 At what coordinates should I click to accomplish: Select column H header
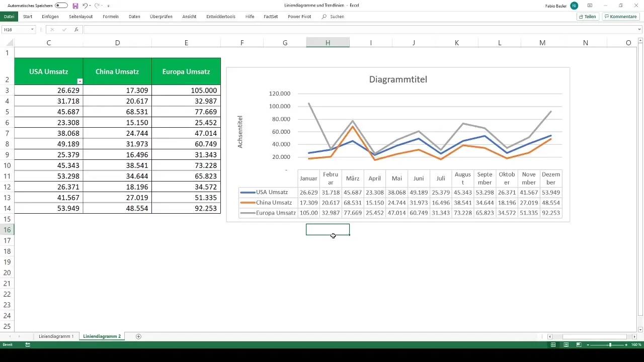[328, 43]
